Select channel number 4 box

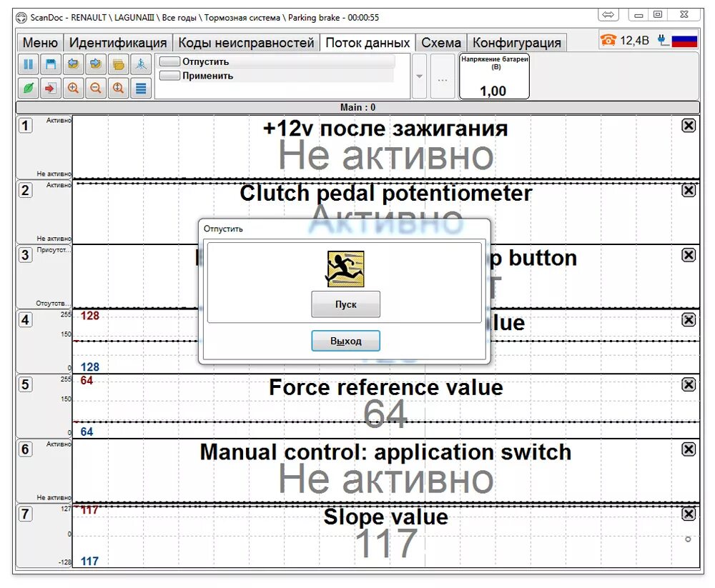click(x=26, y=319)
